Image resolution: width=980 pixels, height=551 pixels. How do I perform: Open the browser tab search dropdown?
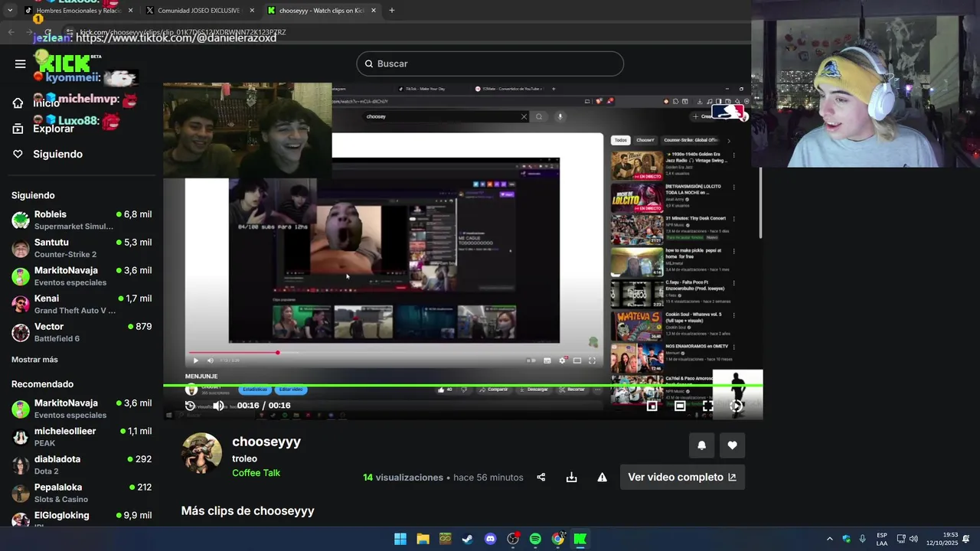(10, 11)
